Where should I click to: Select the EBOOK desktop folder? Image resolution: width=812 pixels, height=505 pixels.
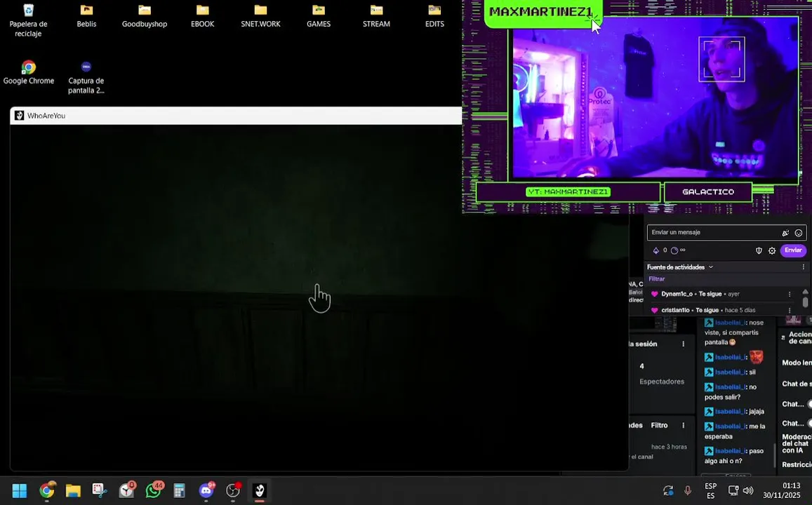point(203,15)
